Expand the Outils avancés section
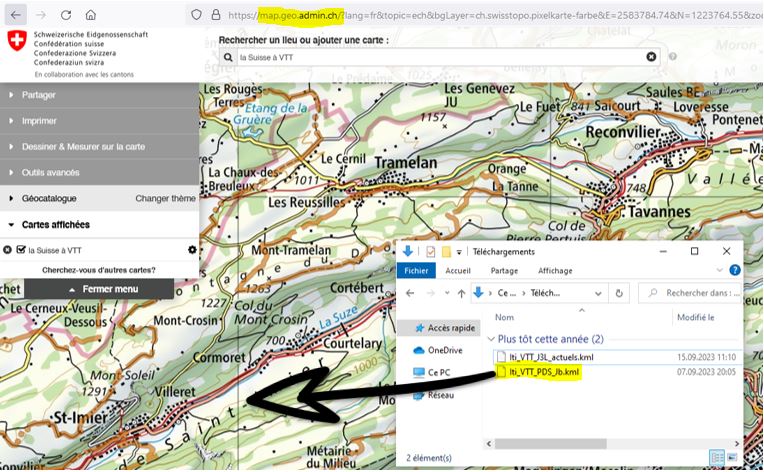 tap(99, 172)
